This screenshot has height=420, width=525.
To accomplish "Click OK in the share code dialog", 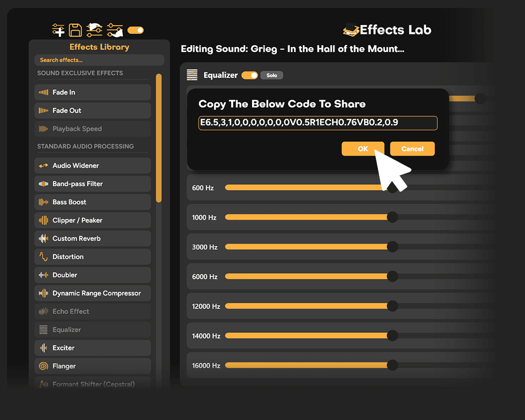I will tap(363, 149).
